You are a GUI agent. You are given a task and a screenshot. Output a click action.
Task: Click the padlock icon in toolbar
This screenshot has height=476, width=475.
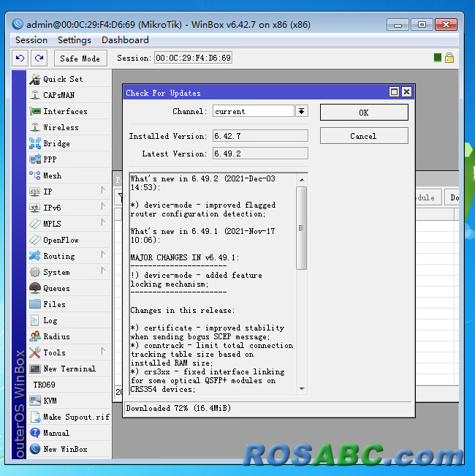449,58
